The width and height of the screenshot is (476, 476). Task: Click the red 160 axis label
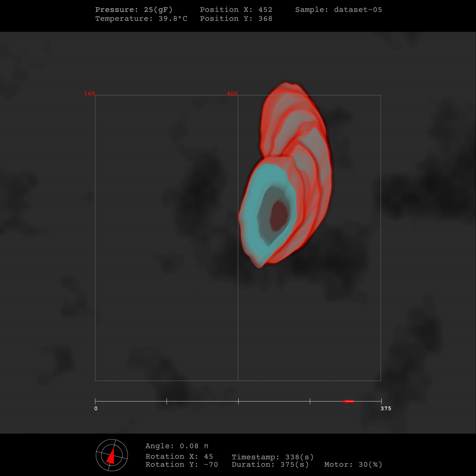pyautogui.click(x=89, y=94)
